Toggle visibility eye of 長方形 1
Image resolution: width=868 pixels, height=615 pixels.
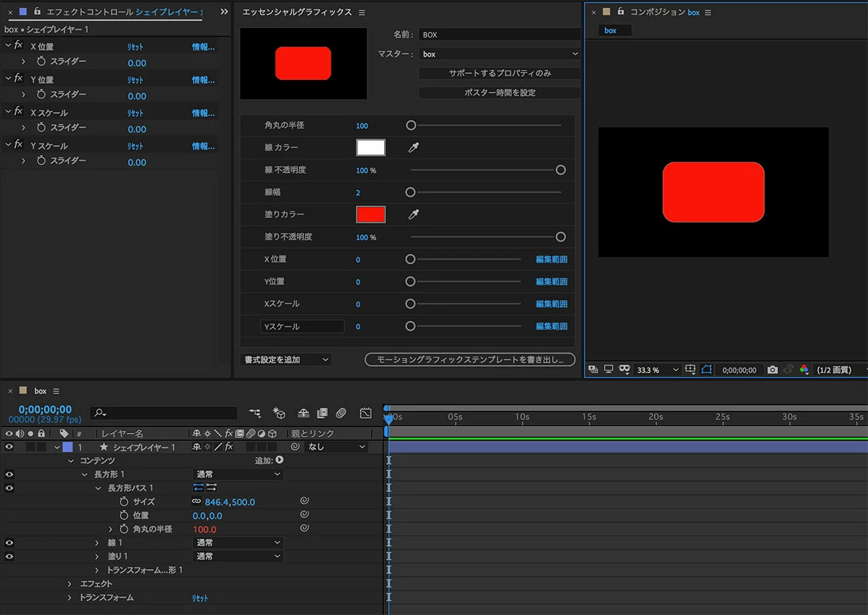pos(9,474)
